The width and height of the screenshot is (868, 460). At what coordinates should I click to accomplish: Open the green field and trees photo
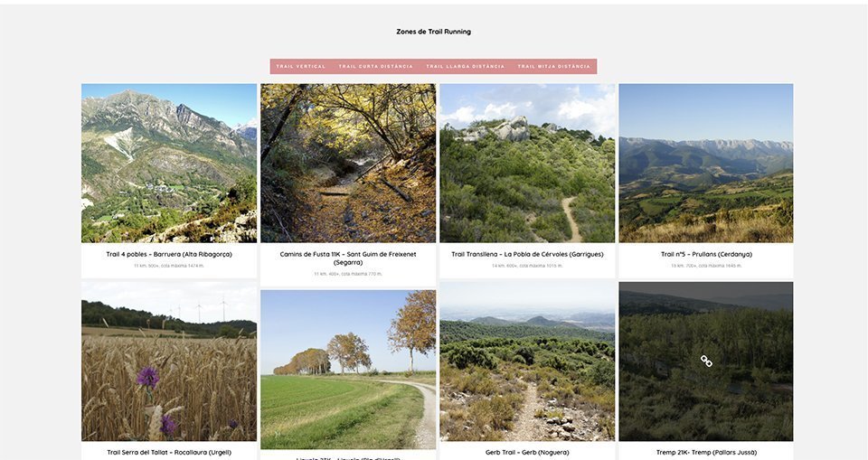point(348,370)
